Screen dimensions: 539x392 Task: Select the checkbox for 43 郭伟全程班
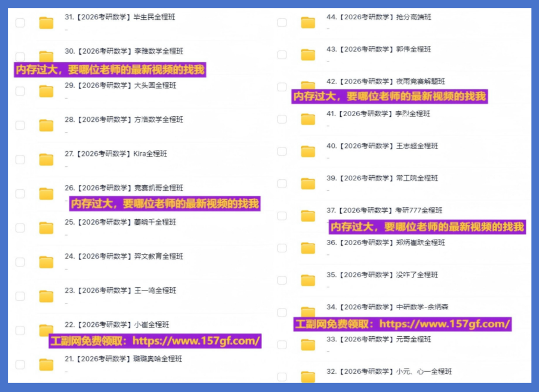pos(282,55)
